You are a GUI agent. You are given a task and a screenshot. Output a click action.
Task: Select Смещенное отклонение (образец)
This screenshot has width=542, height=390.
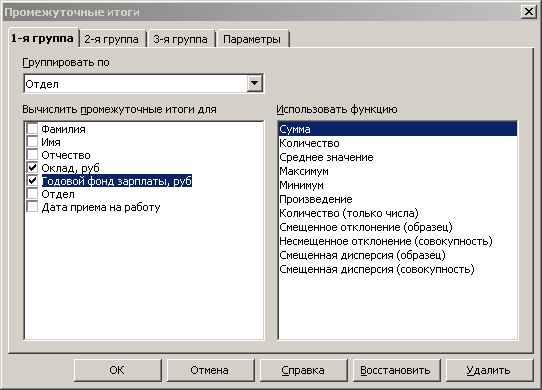click(x=398, y=227)
